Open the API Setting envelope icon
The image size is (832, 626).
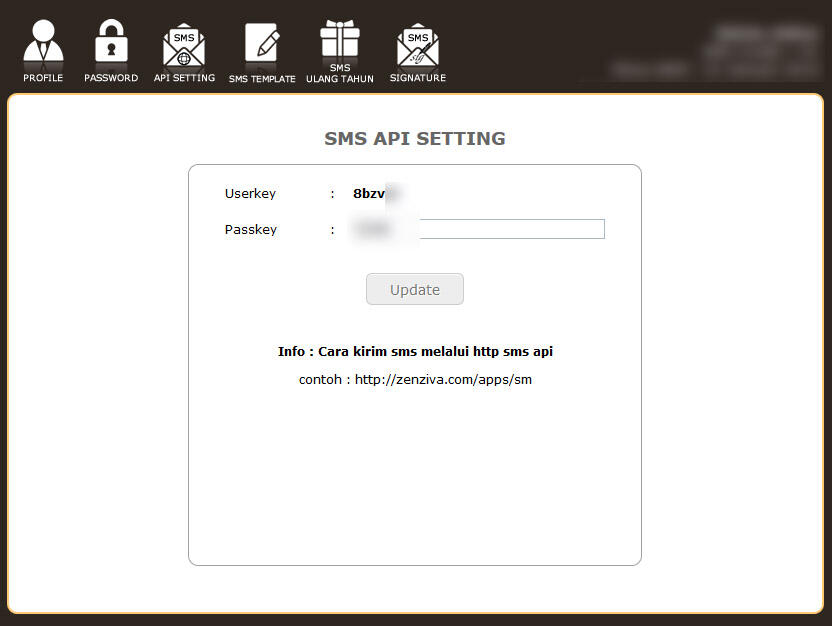183,42
